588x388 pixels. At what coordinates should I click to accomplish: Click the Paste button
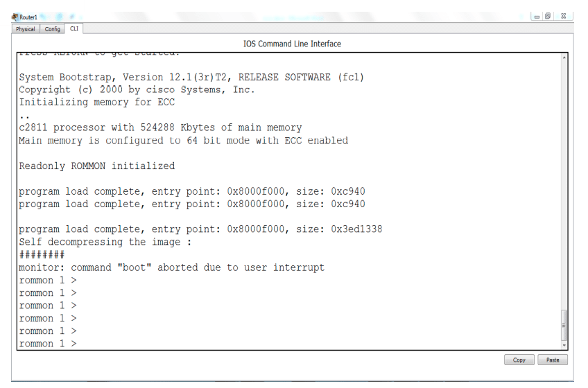[553, 360]
